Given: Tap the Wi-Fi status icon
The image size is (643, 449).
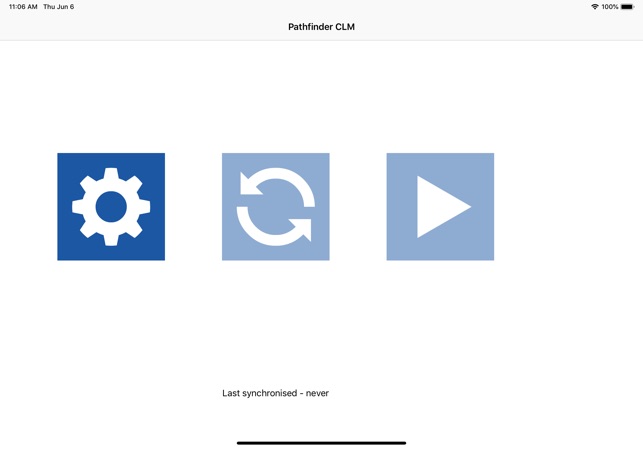Looking at the screenshot, I should (595, 7).
